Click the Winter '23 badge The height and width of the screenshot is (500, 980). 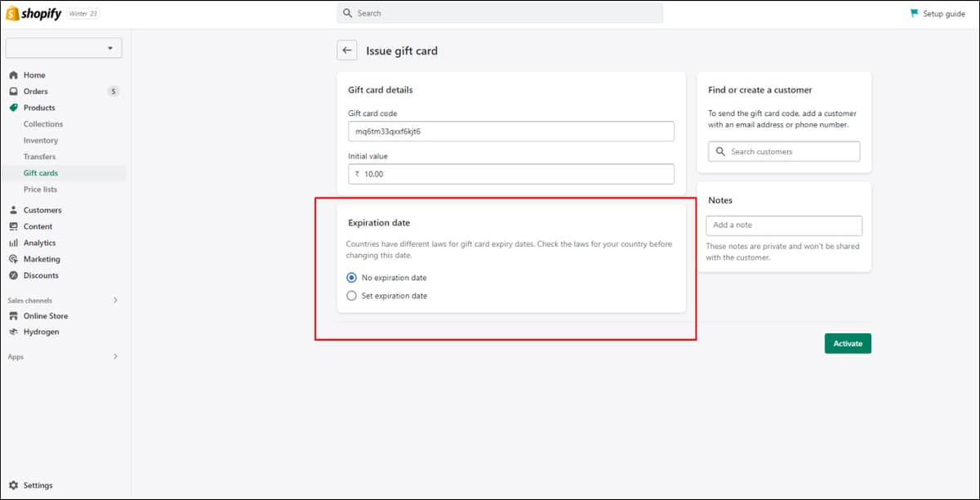coord(84,14)
